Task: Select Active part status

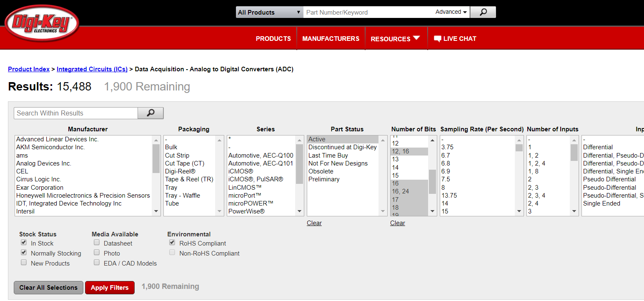Action: [x=343, y=139]
